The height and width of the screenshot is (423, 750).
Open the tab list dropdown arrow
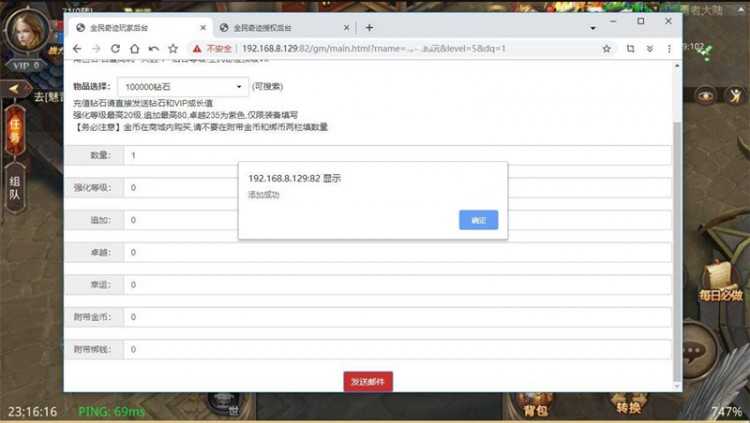coord(593,28)
